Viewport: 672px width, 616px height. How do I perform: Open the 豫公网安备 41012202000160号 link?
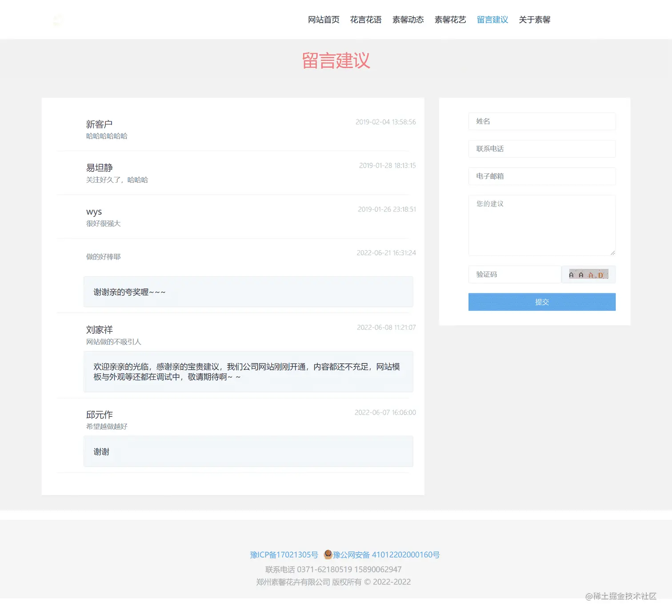pos(386,555)
